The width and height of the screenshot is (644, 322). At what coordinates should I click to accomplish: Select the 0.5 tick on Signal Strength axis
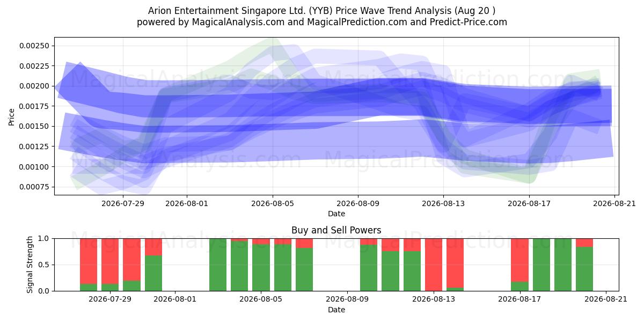coord(45,265)
